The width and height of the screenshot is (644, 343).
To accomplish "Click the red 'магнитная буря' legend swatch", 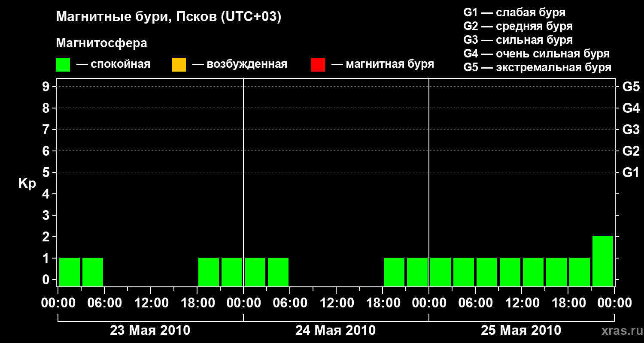I will (x=318, y=65).
